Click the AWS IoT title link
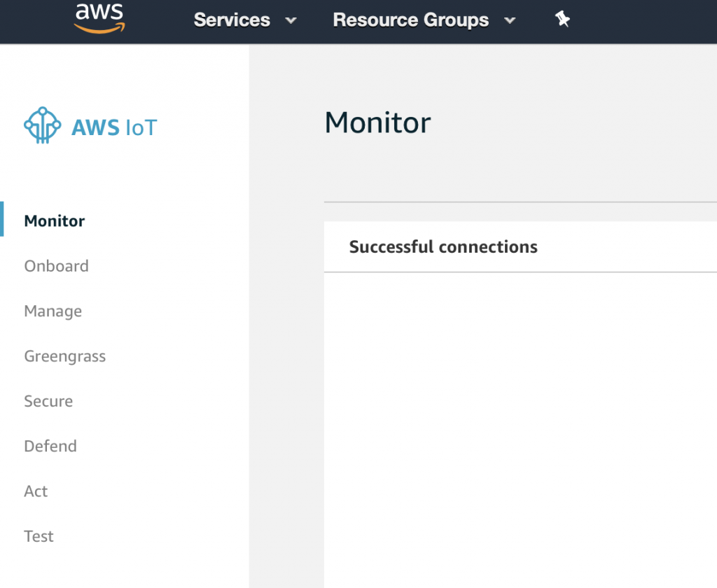Viewport: 717px width, 588px height. 114,127
